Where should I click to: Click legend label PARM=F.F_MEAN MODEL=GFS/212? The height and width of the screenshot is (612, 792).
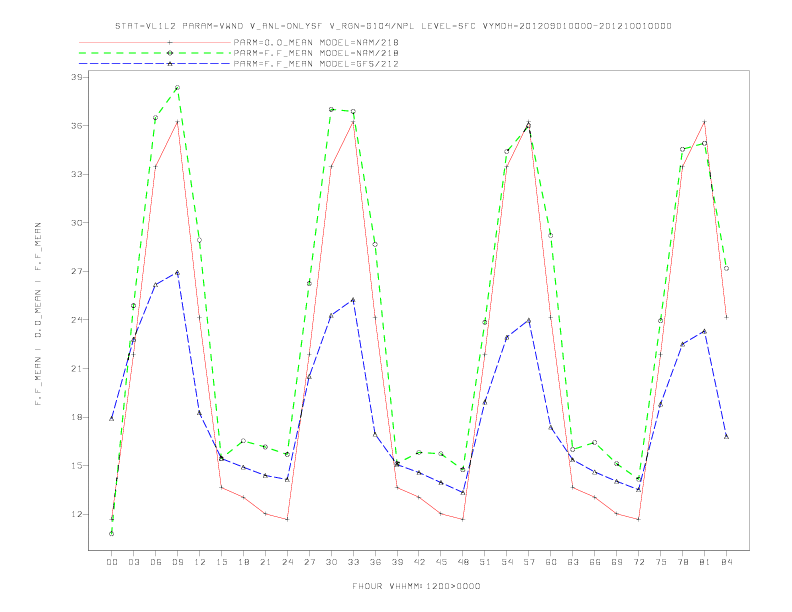tap(316, 64)
